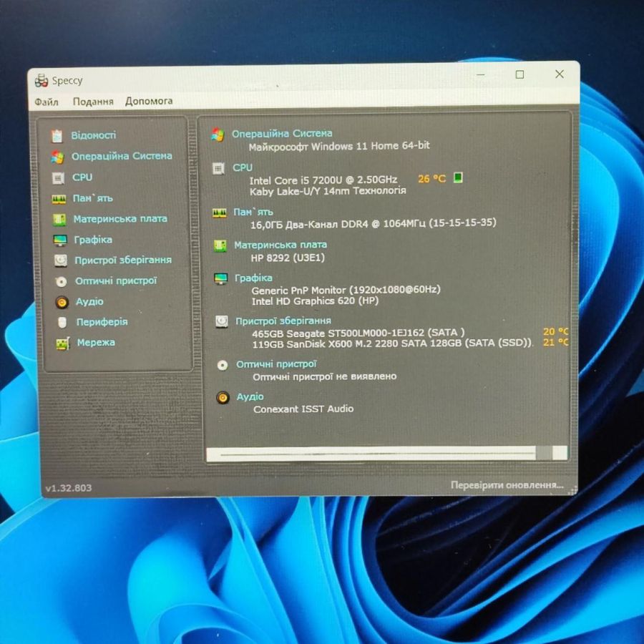The width and height of the screenshot is (644, 644).
Task: Maximize the Speccy window
Action: click(x=519, y=74)
